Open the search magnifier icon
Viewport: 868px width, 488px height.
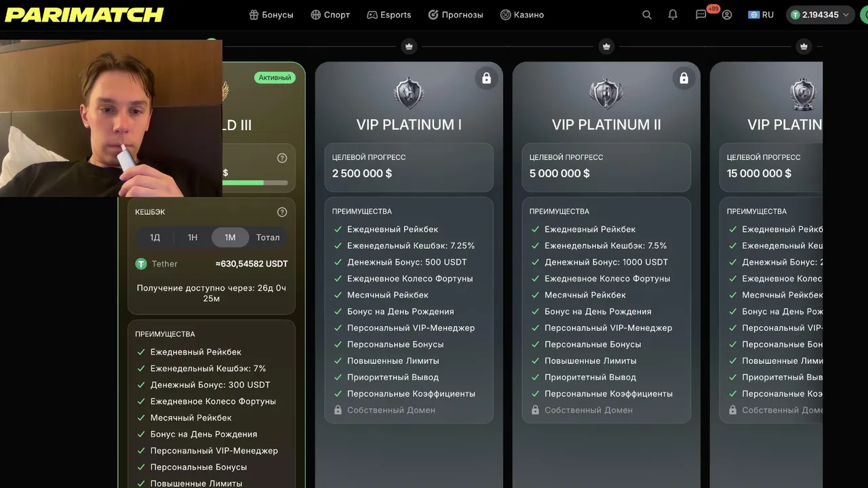(x=647, y=15)
